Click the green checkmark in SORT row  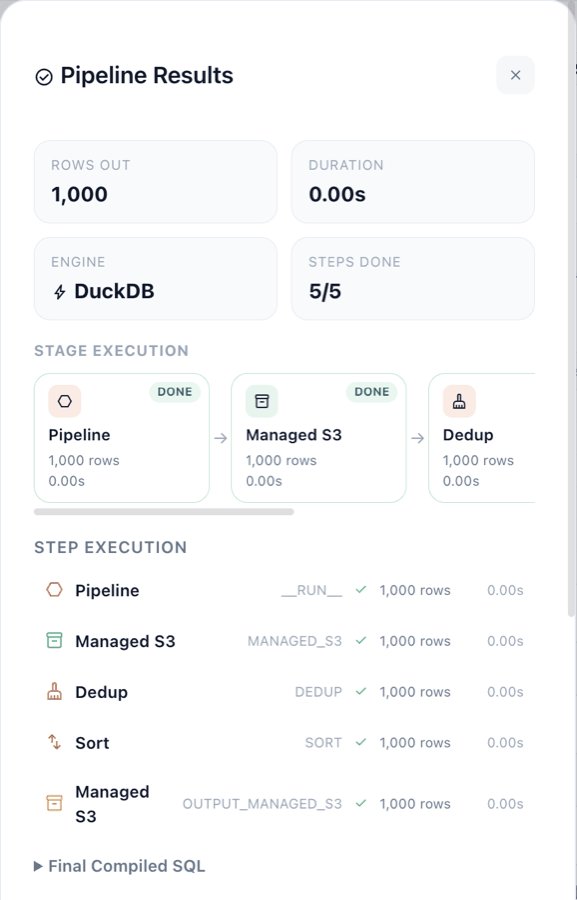tap(361, 742)
